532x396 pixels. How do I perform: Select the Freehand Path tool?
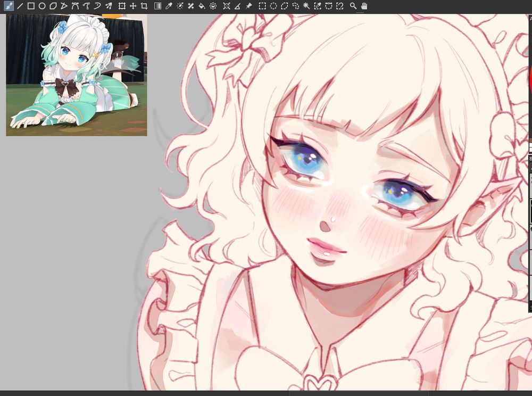tap(86, 6)
